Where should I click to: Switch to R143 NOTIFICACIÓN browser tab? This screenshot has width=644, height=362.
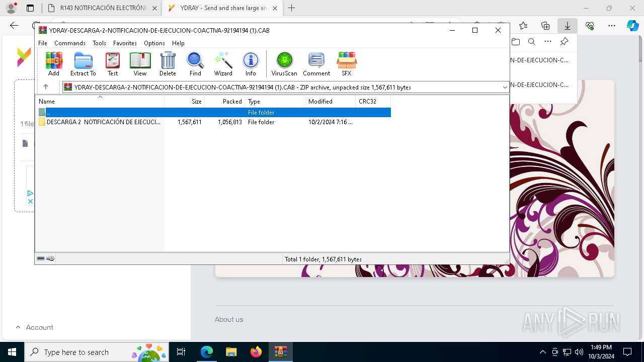[x=102, y=8]
